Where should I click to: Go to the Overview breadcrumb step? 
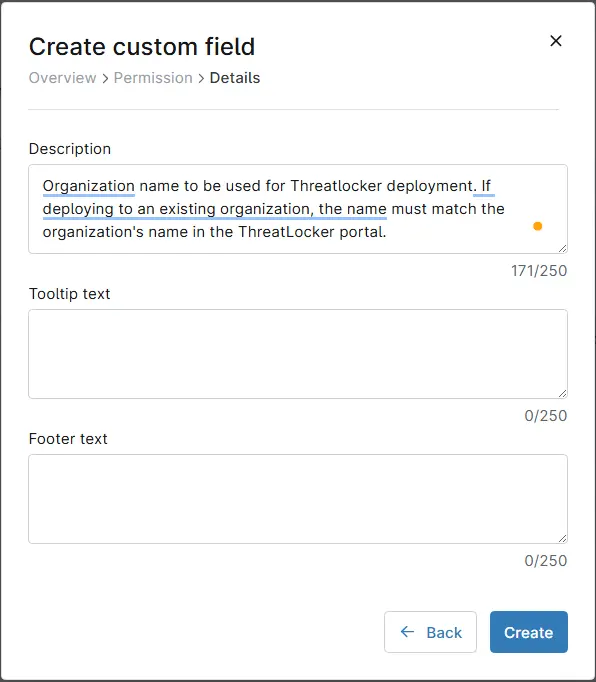[x=63, y=78]
